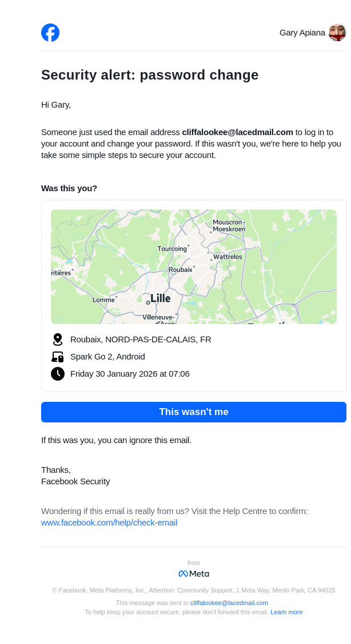Viewport: 351px width, 644px height.
Task: Click the clock time icon
Action: coord(57,374)
